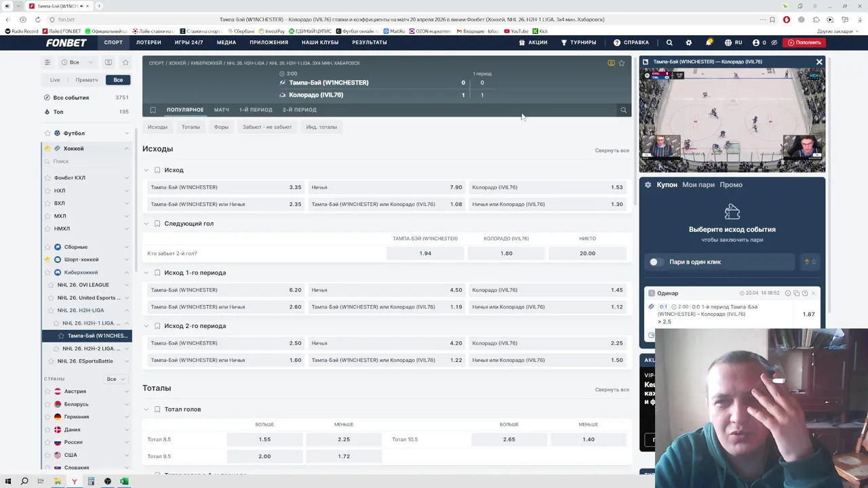Viewport: 868px width, 488px height.
Task: Open Yandex browser in the taskbar
Action: click(74, 481)
